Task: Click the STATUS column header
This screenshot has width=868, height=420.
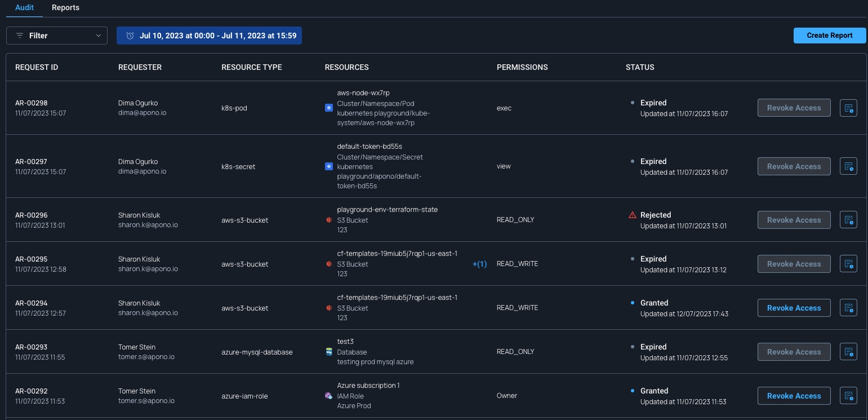Action: pyautogui.click(x=640, y=67)
